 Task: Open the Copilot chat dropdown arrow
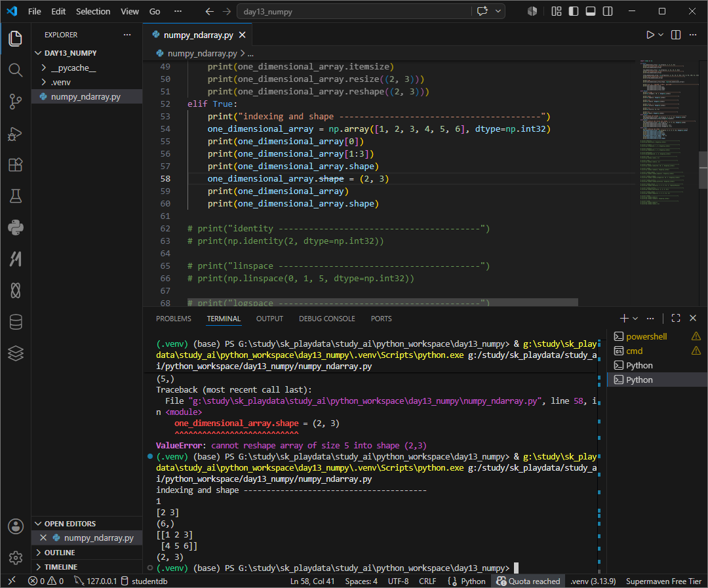tap(498, 11)
